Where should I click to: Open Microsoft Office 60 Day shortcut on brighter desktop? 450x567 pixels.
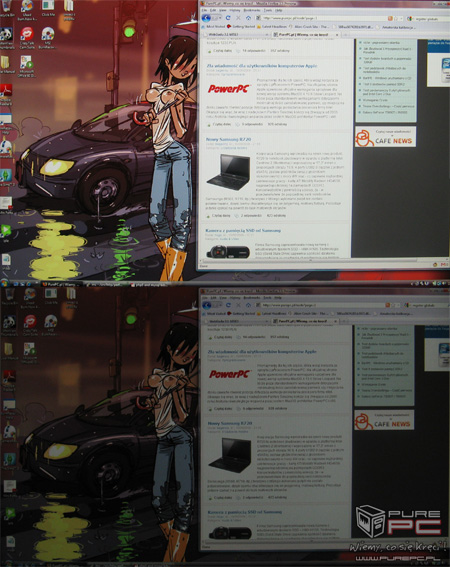pos(27,67)
